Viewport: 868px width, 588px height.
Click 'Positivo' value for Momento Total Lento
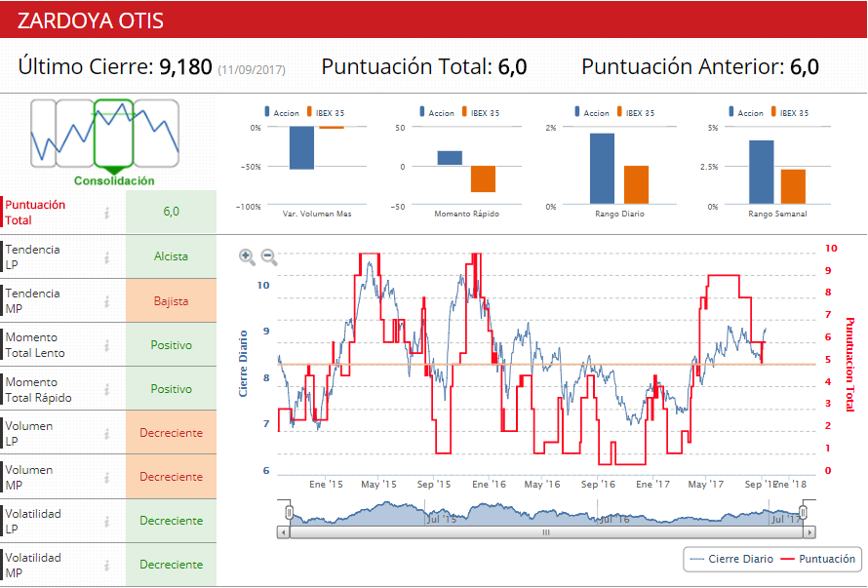171,345
